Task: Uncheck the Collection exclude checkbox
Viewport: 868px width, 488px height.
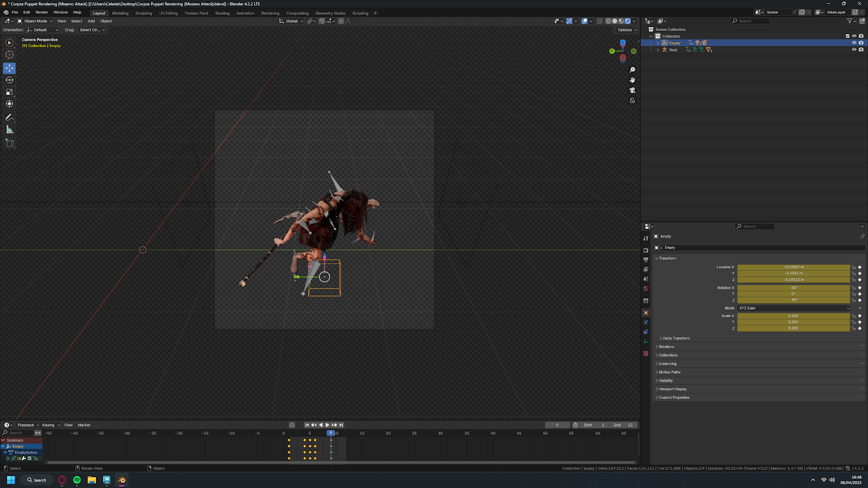Action: (x=847, y=36)
